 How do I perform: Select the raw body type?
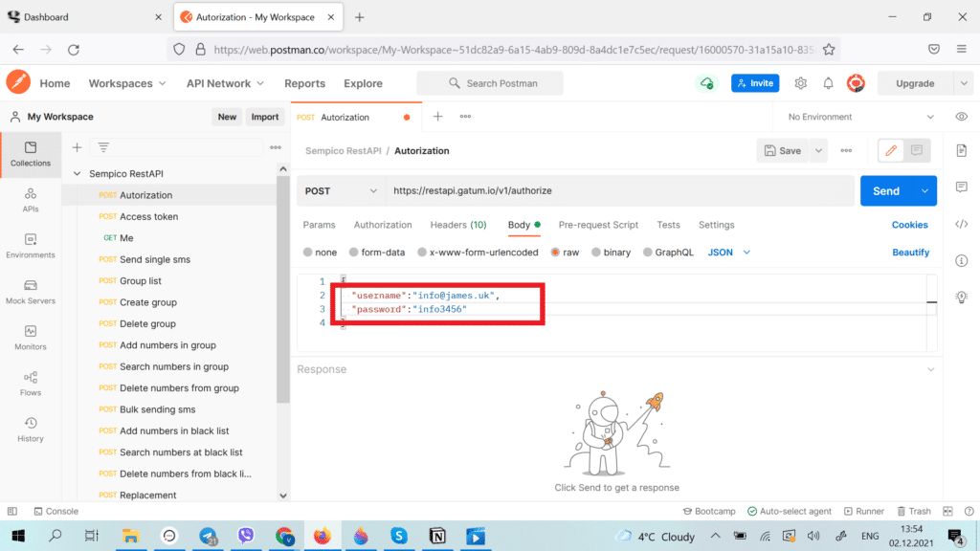point(565,253)
